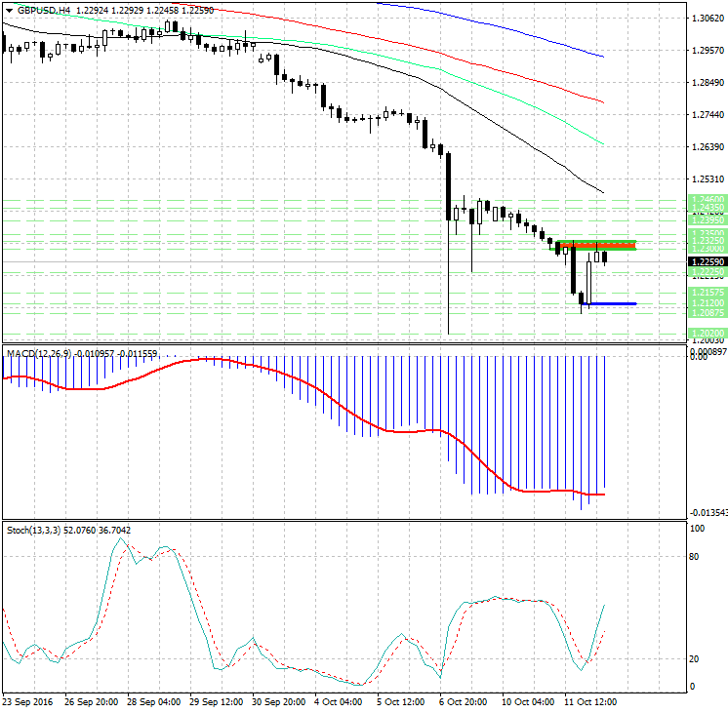Click the GBPUSD,H4 chart title text

click(x=44, y=10)
